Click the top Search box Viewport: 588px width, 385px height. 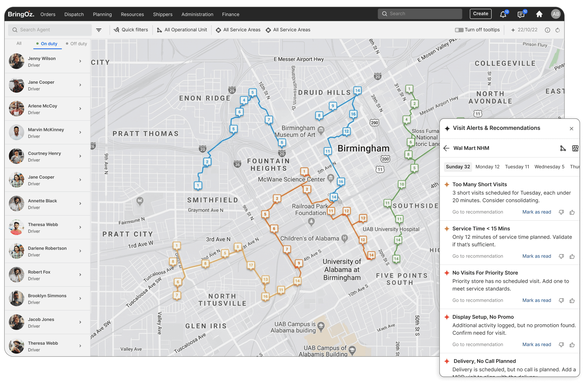tap(420, 14)
